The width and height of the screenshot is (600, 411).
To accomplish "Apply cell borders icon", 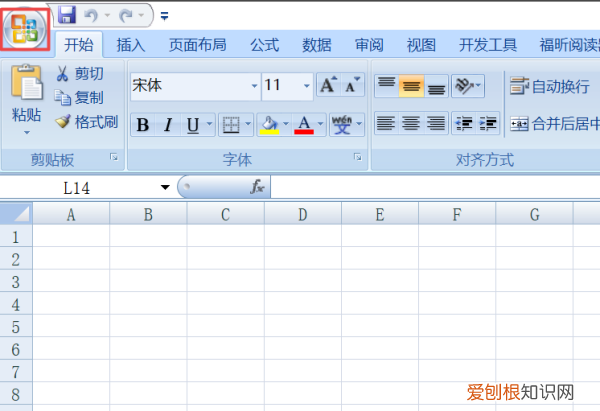I will point(231,124).
